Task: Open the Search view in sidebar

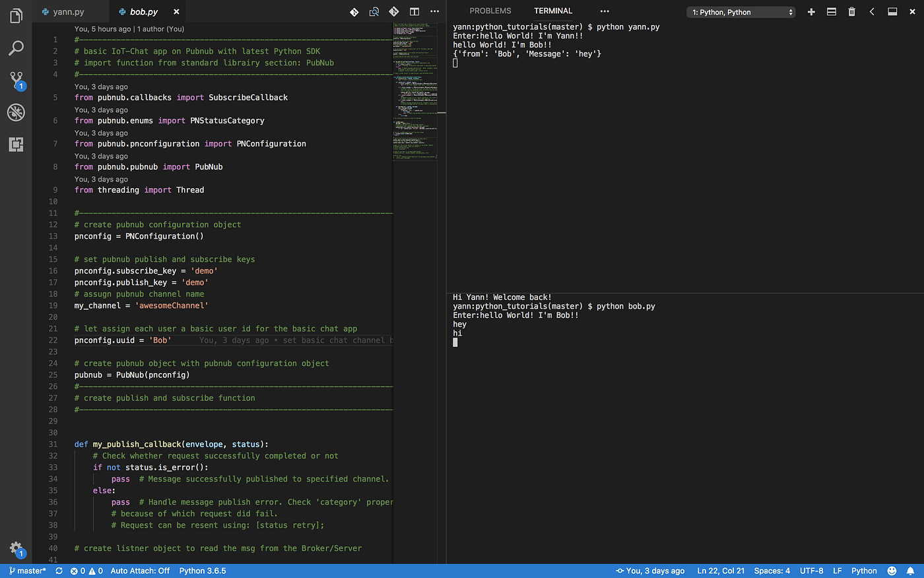Action: (x=16, y=47)
